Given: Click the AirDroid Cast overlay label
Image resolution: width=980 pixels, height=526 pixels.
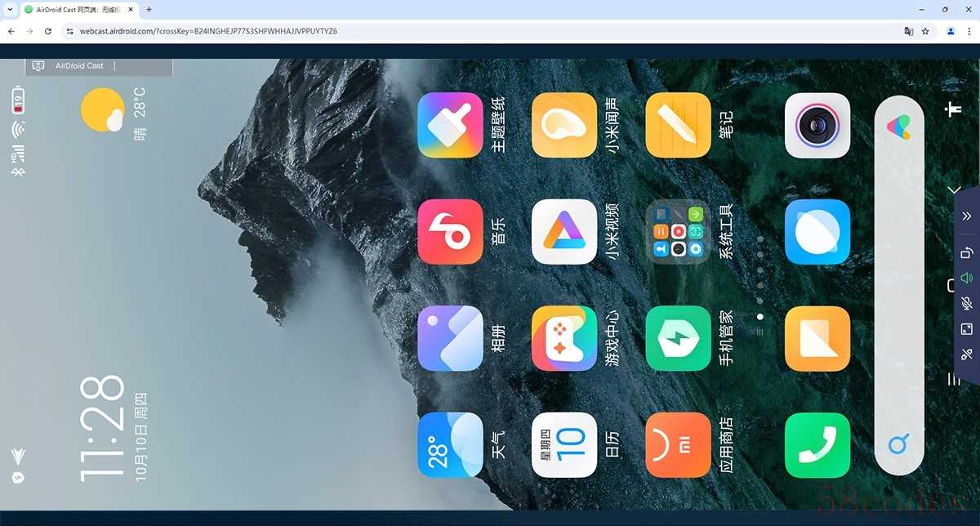Looking at the screenshot, I should point(79,65).
